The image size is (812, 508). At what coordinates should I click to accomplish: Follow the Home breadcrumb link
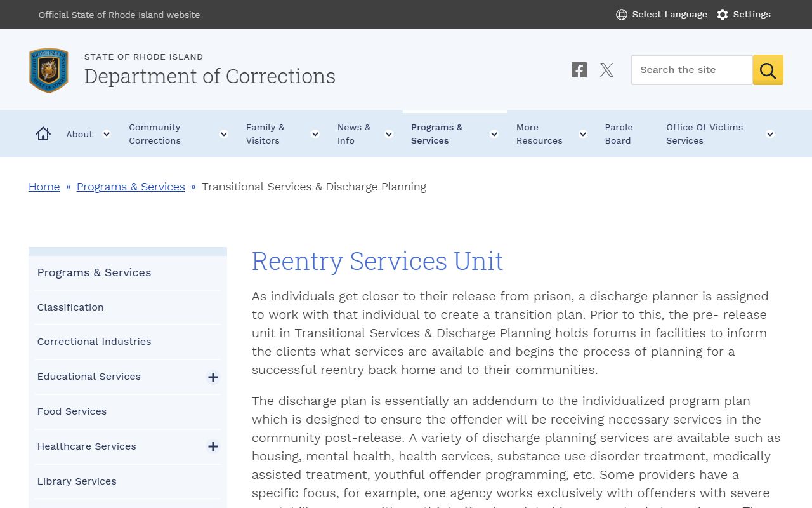[x=44, y=187]
